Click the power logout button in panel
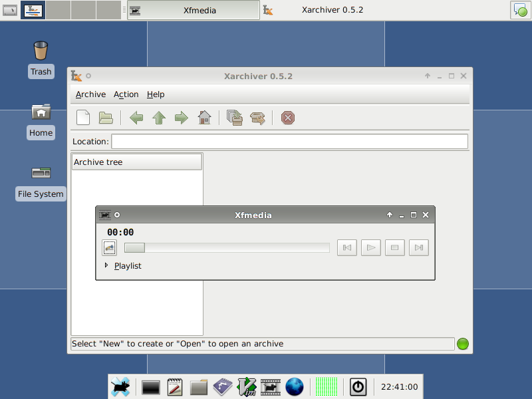The width and height of the screenshot is (532, 399). [x=358, y=387]
